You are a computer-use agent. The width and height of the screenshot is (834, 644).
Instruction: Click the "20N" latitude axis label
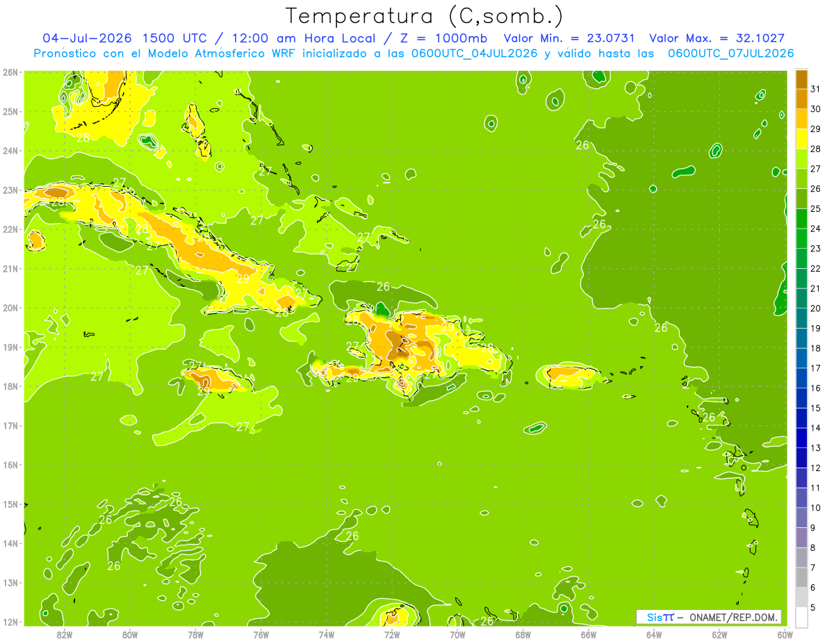(x=10, y=308)
